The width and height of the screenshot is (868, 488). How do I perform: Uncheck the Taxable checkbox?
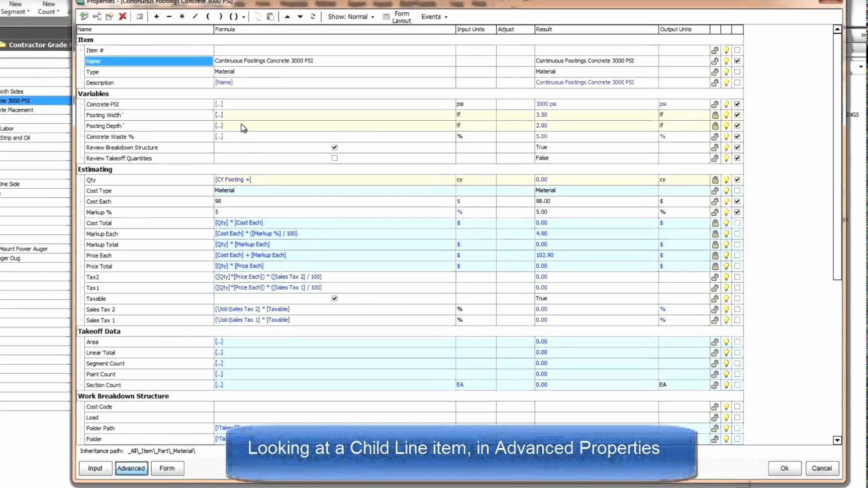(x=334, y=298)
